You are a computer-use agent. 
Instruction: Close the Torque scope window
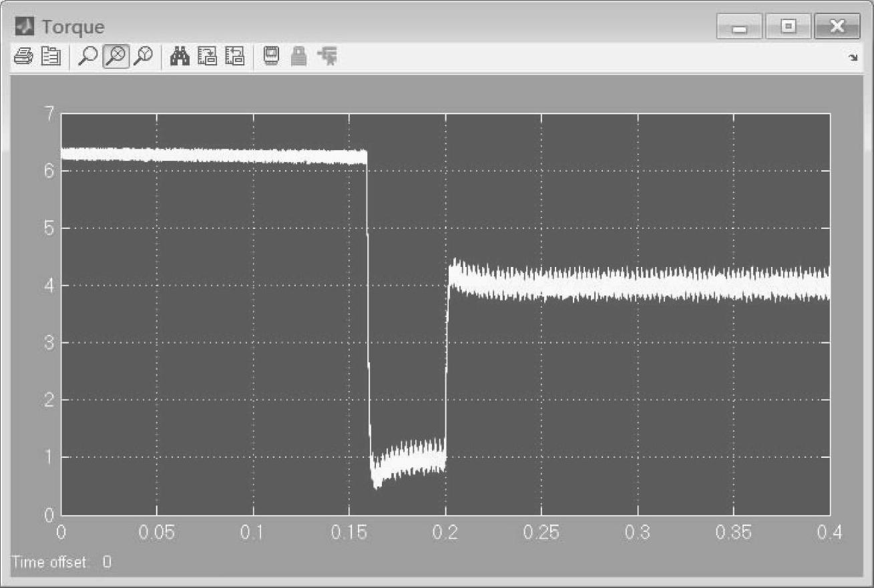pos(837,27)
